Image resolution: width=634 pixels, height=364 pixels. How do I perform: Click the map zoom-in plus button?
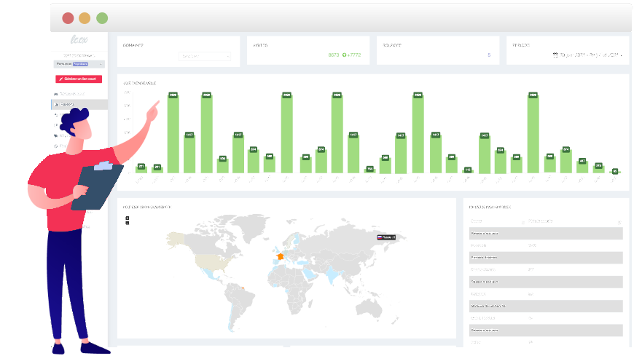point(128,218)
